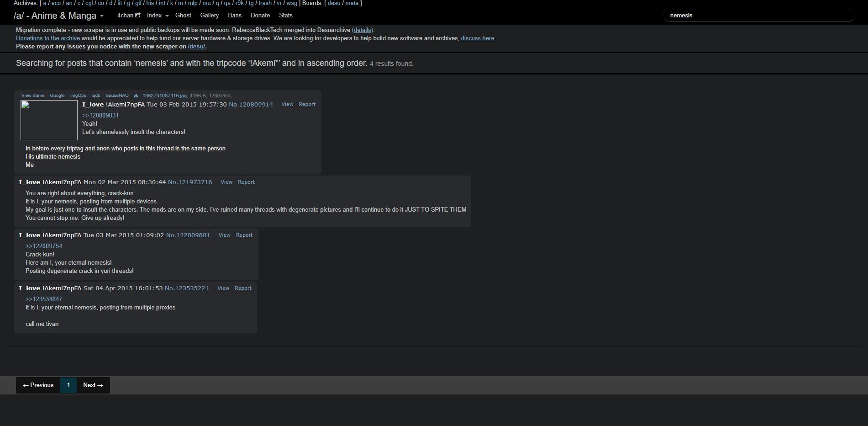Click Next page button

point(93,385)
